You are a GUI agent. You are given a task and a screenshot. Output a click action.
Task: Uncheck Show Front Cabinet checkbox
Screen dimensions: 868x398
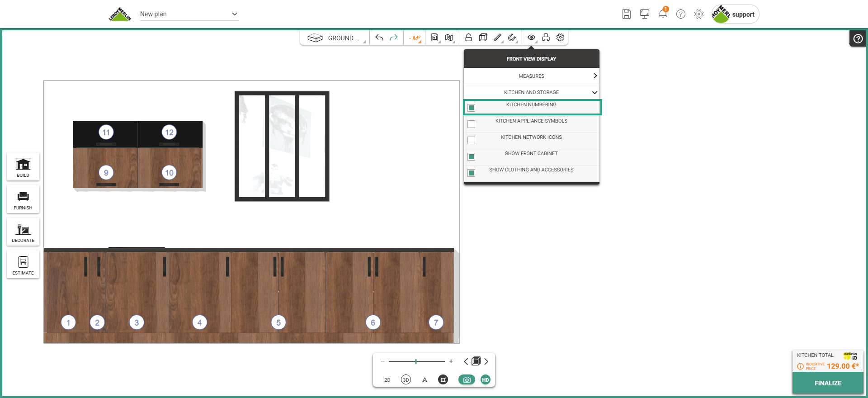[x=471, y=156]
